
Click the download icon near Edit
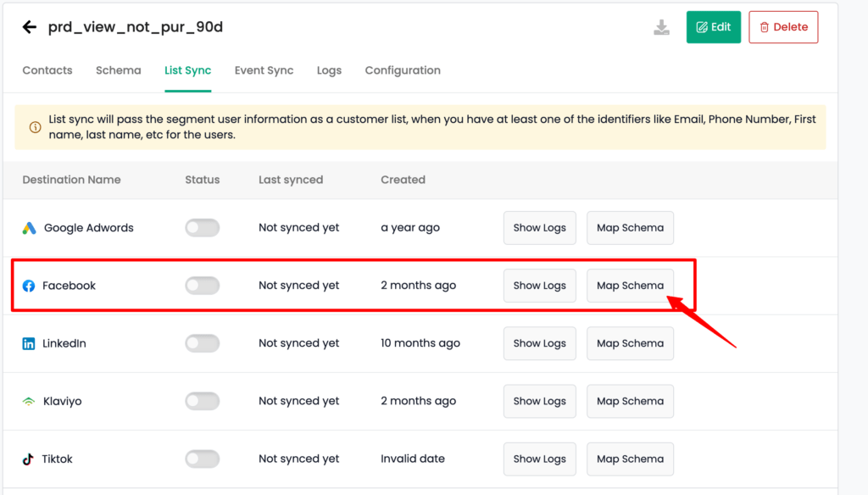click(x=661, y=27)
